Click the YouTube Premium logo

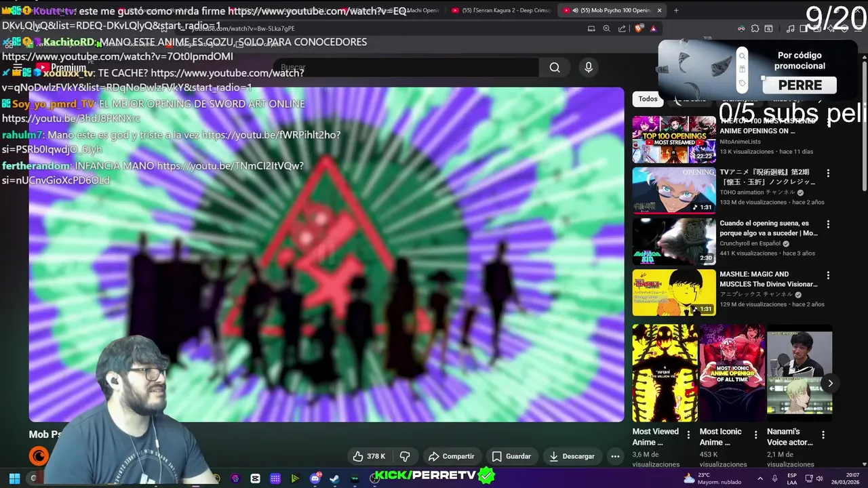pos(61,67)
